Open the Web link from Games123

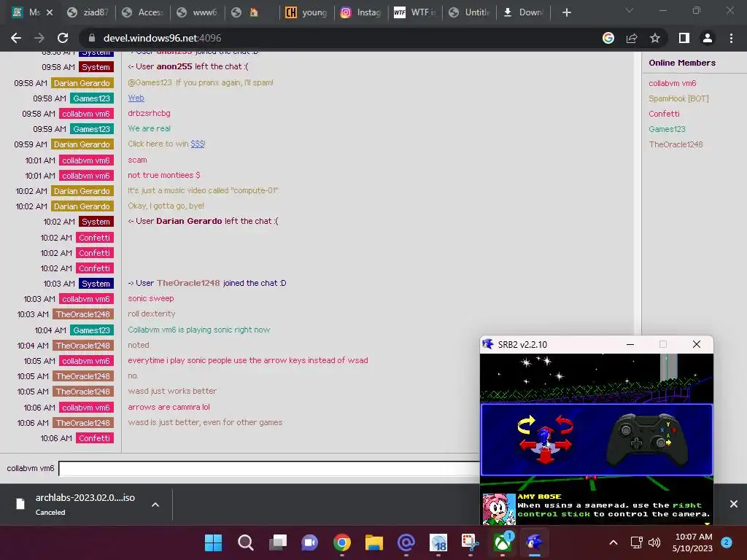pyautogui.click(x=136, y=98)
